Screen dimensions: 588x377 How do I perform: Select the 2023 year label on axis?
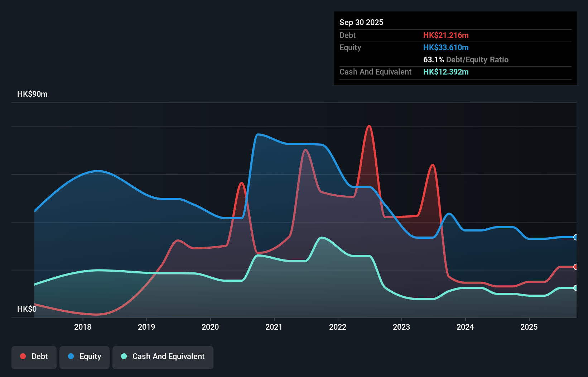click(402, 327)
